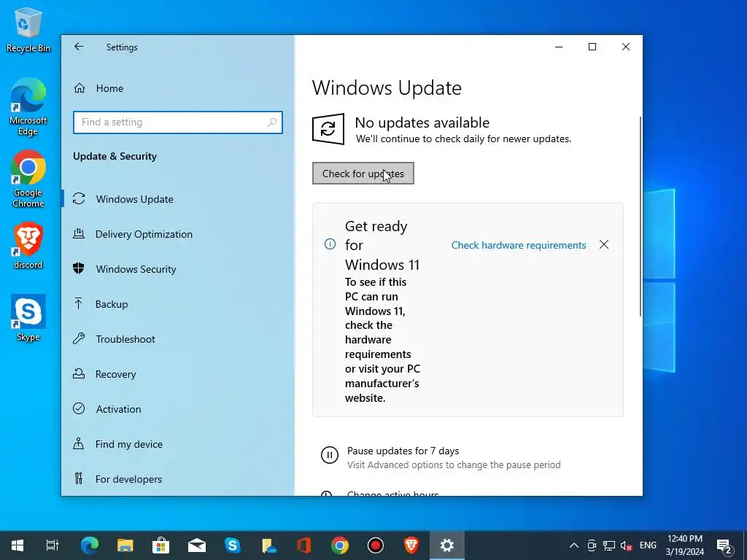Select the discord desktop shortcut
The width and height of the screenshot is (747, 560).
(28, 246)
